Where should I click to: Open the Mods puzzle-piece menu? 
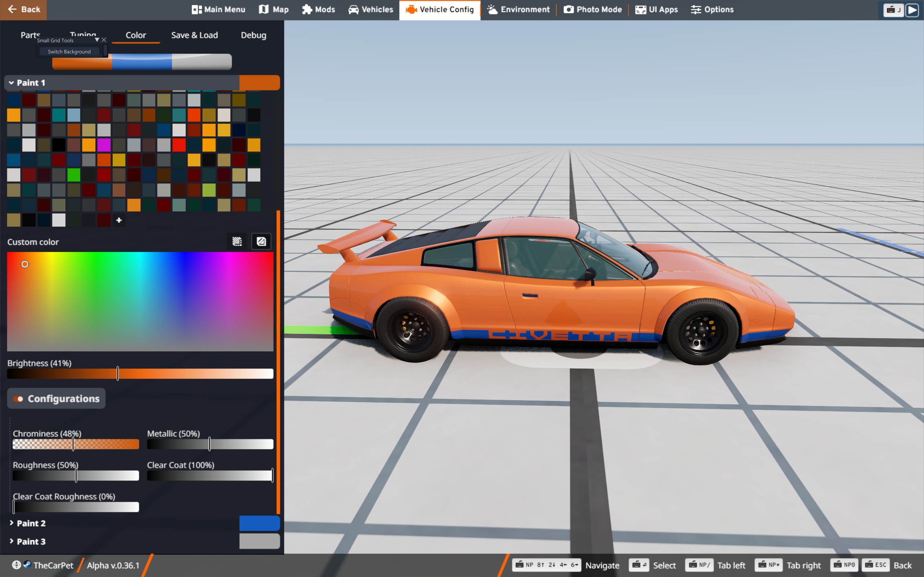pyautogui.click(x=318, y=9)
